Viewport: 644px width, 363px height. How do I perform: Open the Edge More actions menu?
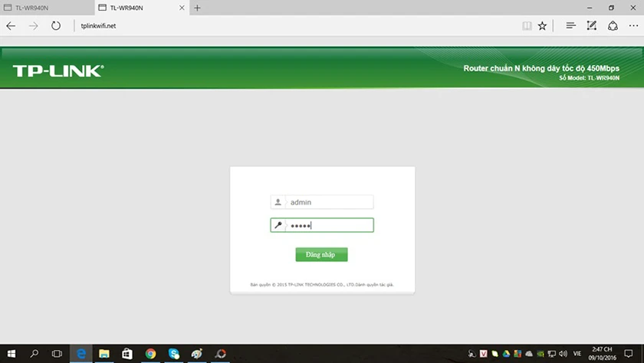(633, 26)
